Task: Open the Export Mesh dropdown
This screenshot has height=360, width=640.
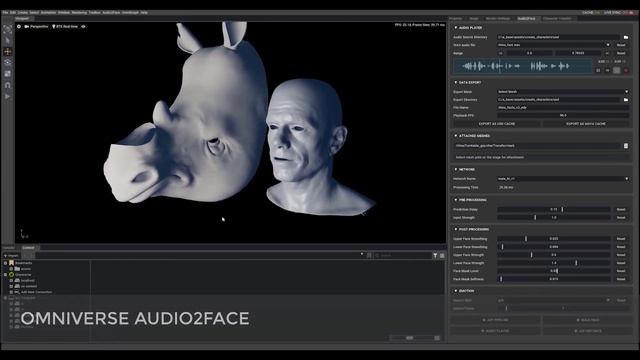Action: tap(563, 92)
